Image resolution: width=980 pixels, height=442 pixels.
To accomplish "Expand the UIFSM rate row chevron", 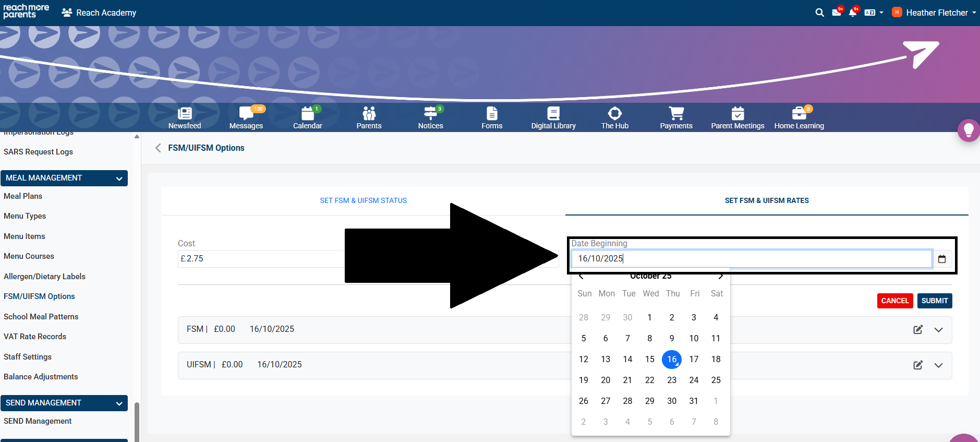I will click(938, 365).
